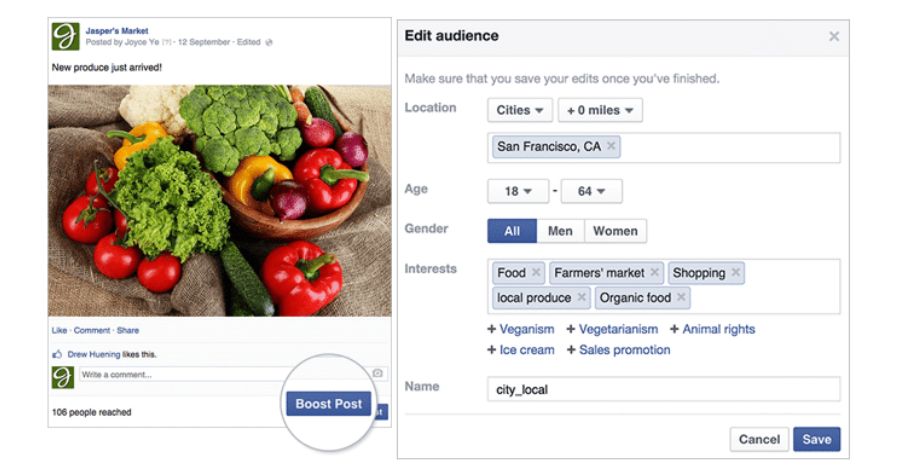Open the + 0 miles radius dropdown

click(600, 110)
